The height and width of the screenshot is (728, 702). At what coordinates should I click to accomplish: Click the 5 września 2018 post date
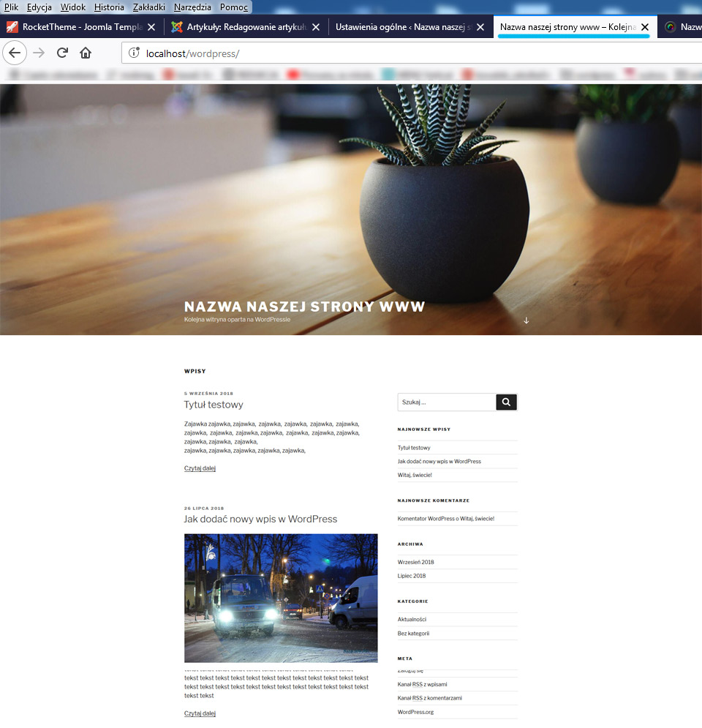[208, 393]
